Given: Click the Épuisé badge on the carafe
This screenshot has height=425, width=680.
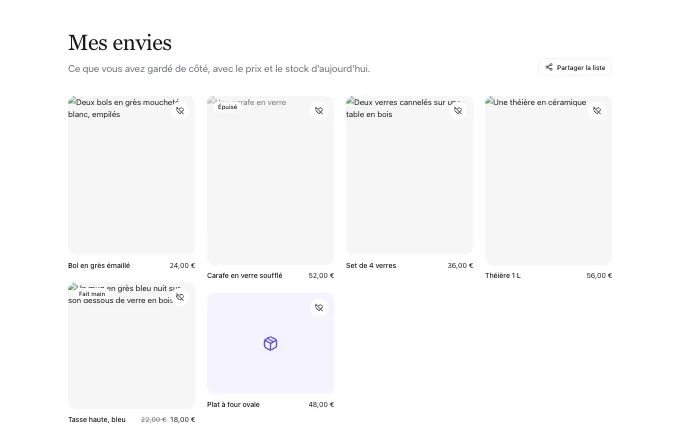Looking at the screenshot, I should [x=228, y=107].
